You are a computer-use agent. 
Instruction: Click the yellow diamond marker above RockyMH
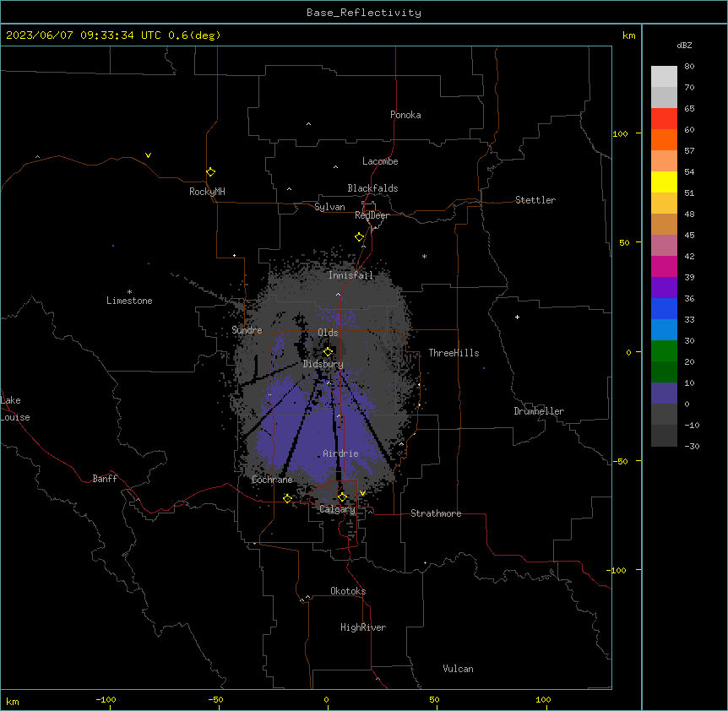(x=211, y=171)
